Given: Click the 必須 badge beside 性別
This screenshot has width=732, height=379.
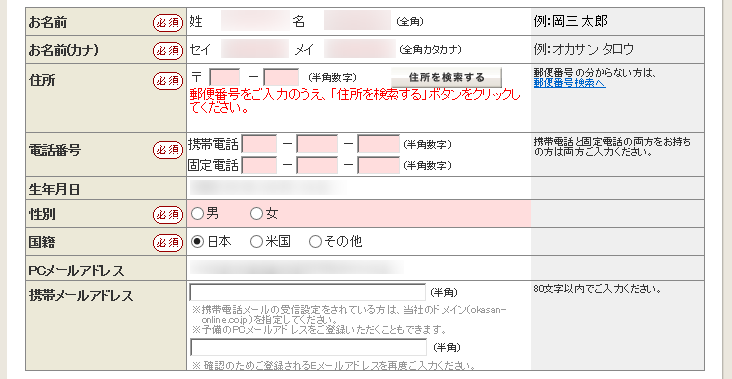Looking at the screenshot, I should point(168,214).
